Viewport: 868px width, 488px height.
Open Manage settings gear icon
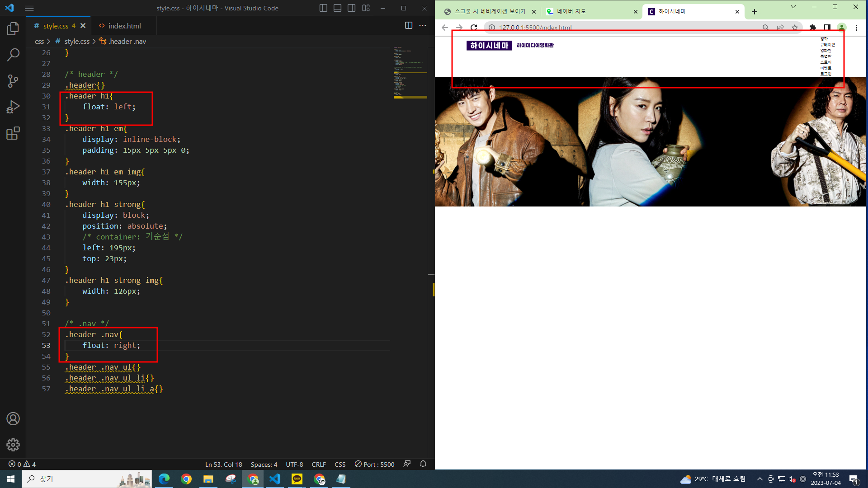pos(13,445)
